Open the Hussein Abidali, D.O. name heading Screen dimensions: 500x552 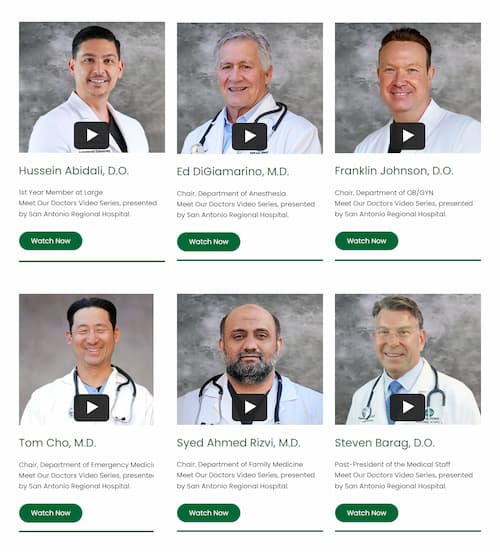click(74, 171)
